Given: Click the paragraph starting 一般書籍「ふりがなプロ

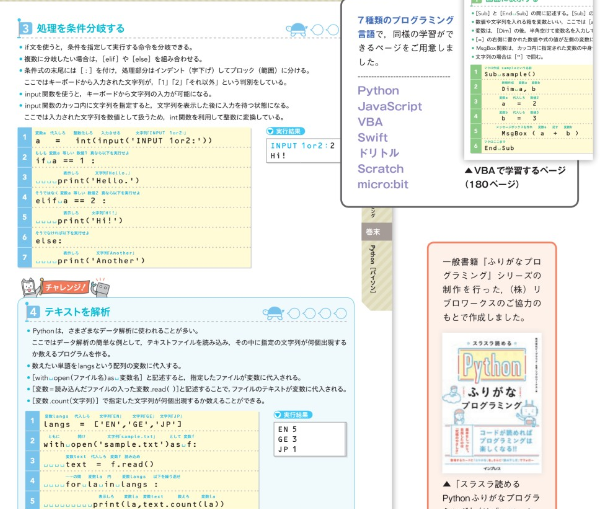Looking at the screenshot, I should tap(492, 289).
